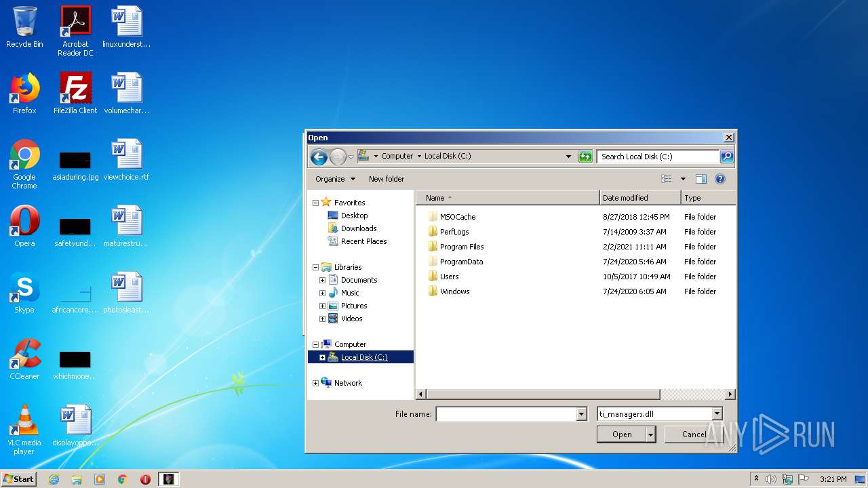
Task: Click the Back navigation arrow in Open dialog
Action: click(319, 157)
